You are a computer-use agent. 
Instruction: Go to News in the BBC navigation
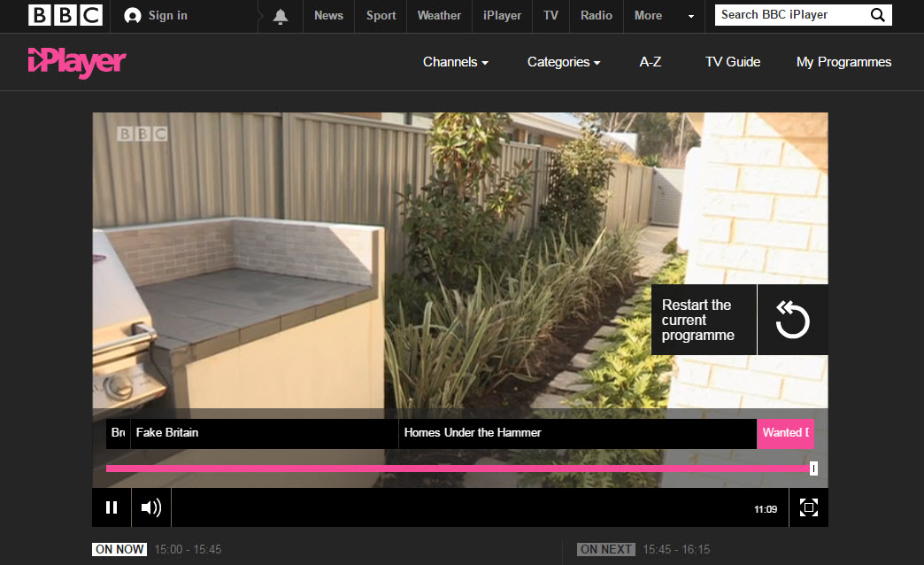pos(328,15)
